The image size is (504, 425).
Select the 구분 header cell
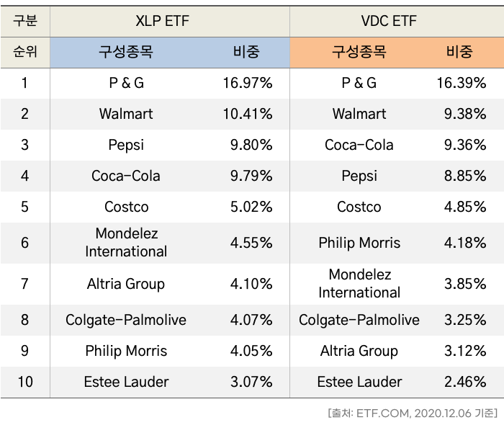[x=24, y=21]
